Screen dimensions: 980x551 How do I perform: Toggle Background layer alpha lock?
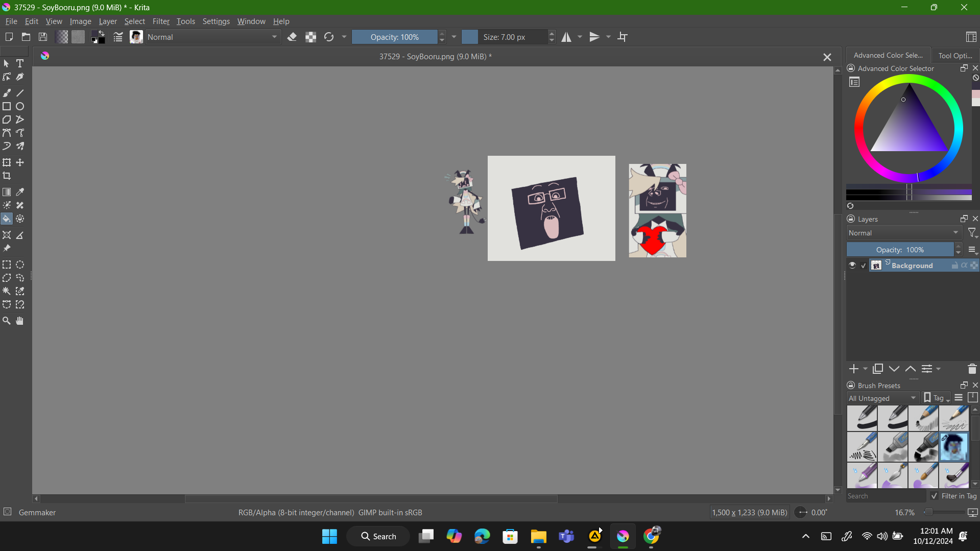click(964, 266)
